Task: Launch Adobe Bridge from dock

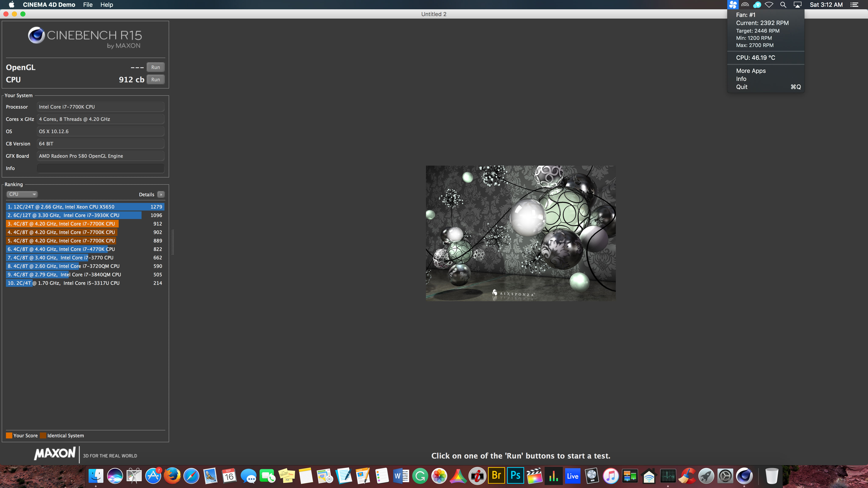Action: point(496,476)
